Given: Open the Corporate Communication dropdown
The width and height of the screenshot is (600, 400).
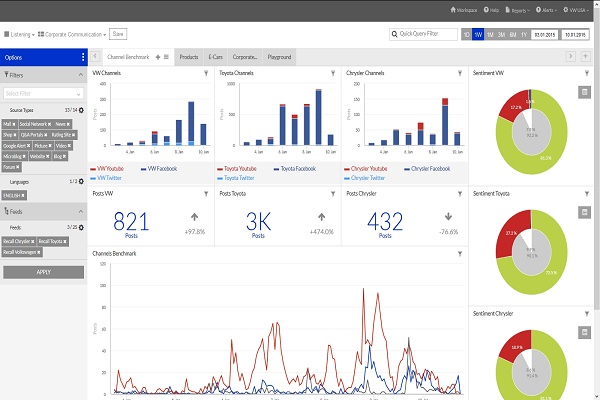Looking at the screenshot, I should click(72, 34).
